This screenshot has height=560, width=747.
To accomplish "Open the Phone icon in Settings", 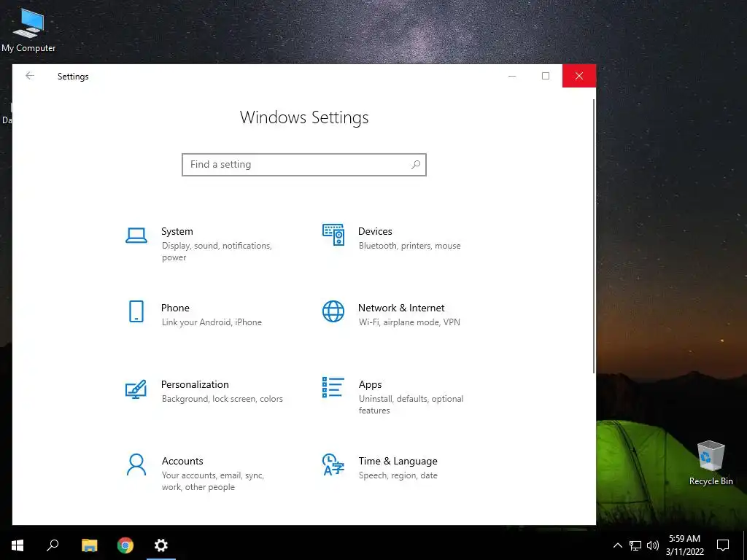I will pyautogui.click(x=136, y=311).
